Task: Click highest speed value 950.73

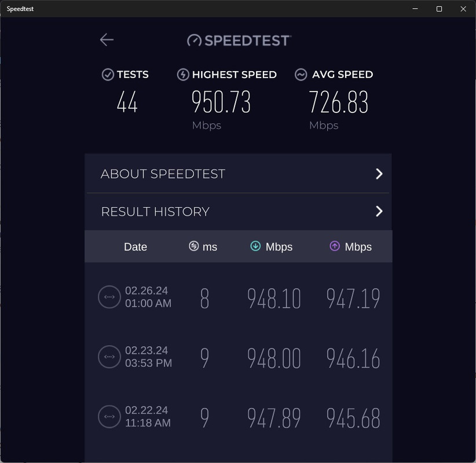Action: [221, 102]
